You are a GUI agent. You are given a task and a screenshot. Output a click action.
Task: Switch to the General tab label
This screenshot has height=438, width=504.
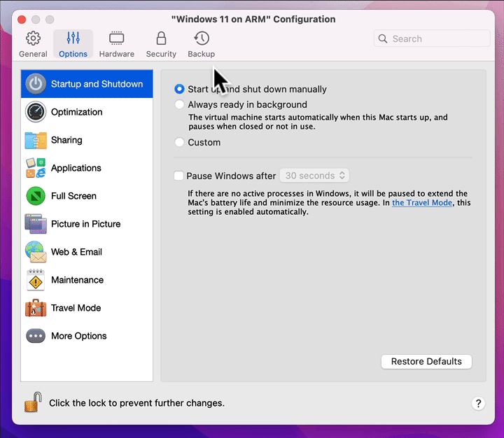[x=33, y=54]
